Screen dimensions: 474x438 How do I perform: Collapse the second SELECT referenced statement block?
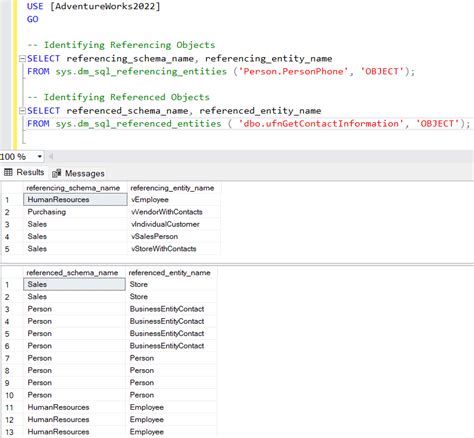22,111
